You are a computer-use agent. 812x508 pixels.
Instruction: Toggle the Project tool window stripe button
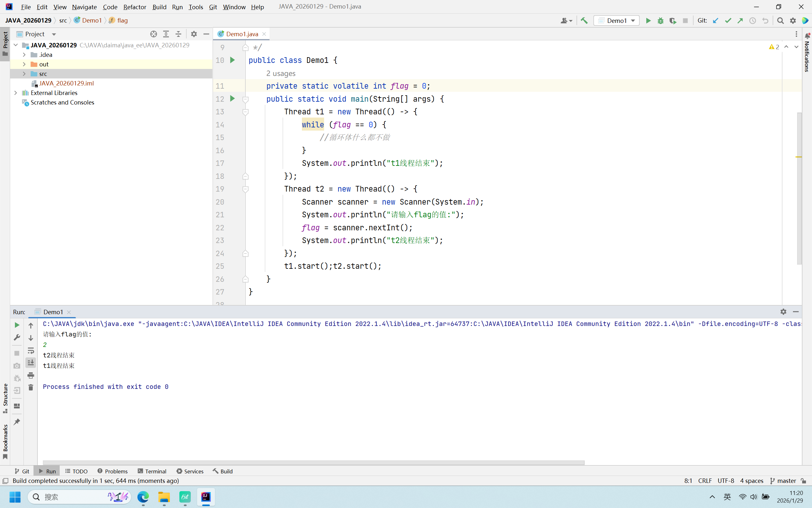5,44
